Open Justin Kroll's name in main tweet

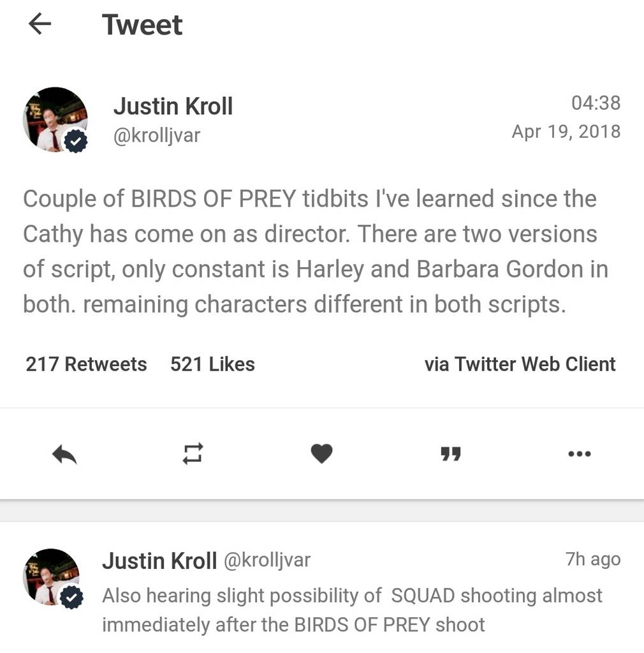173,106
